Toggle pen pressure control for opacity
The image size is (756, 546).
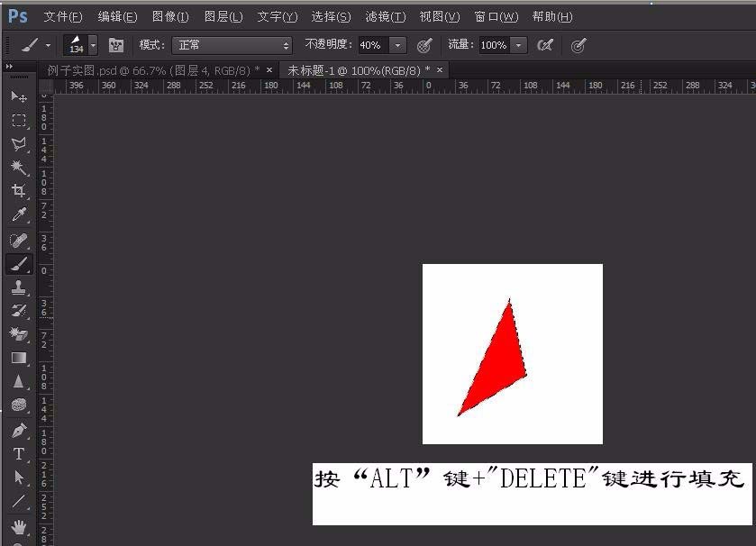(424, 45)
